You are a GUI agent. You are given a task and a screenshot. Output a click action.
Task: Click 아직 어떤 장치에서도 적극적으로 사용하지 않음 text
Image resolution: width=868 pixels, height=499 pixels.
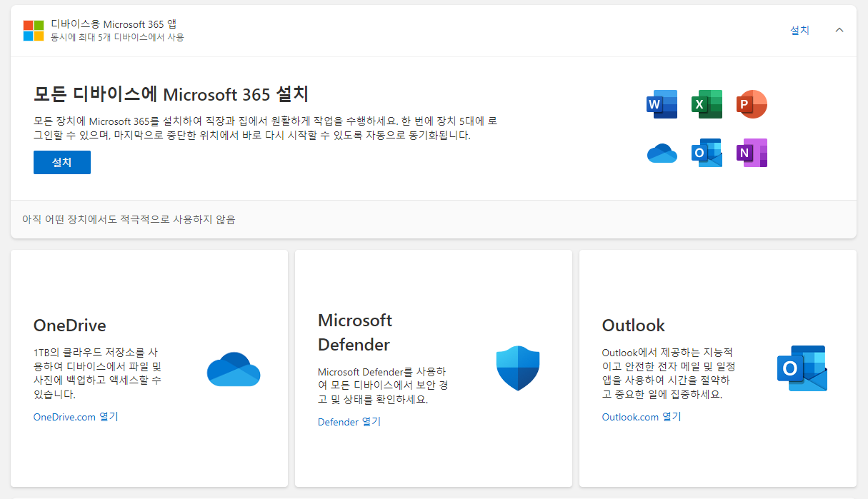(x=129, y=219)
